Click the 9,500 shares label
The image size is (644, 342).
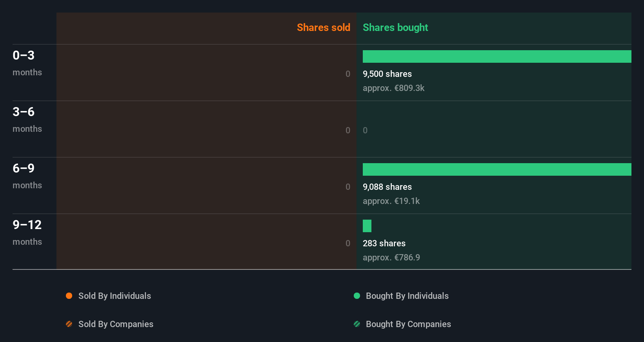click(x=387, y=74)
